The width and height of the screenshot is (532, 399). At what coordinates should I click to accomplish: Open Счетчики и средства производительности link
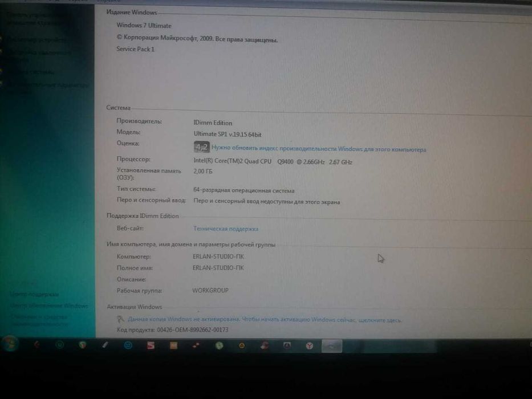coord(39,320)
